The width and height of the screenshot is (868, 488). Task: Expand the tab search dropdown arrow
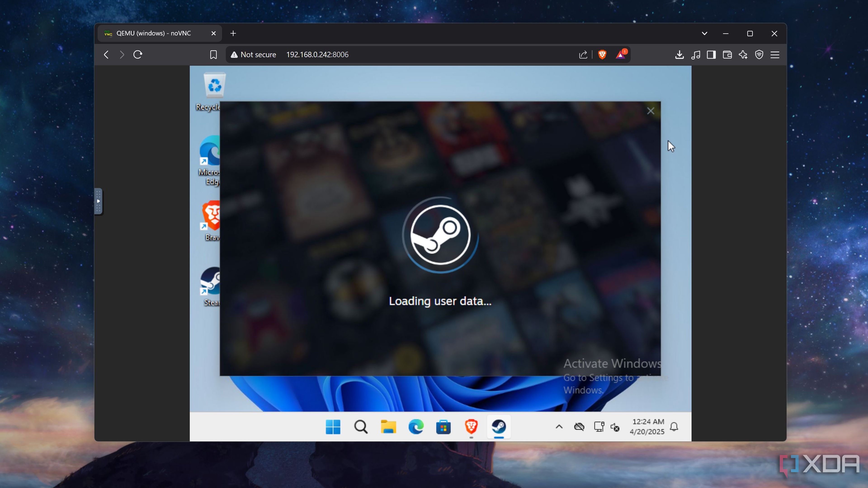pos(704,33)
